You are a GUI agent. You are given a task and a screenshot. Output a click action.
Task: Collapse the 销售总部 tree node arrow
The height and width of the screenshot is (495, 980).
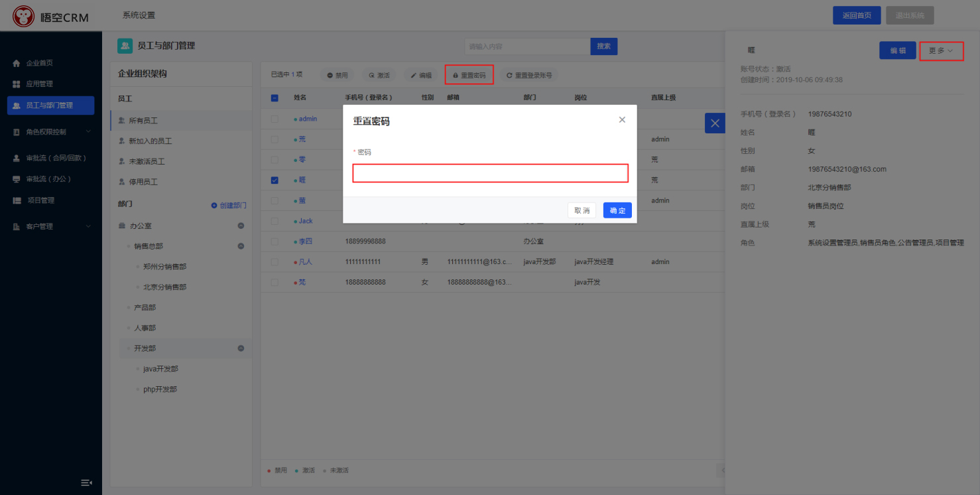pos(241,246)
